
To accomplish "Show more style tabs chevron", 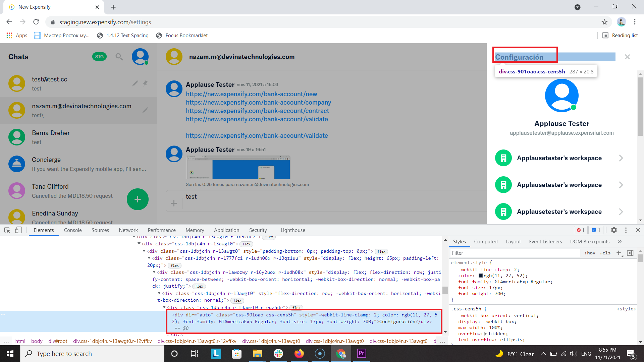I will (620, 241).
